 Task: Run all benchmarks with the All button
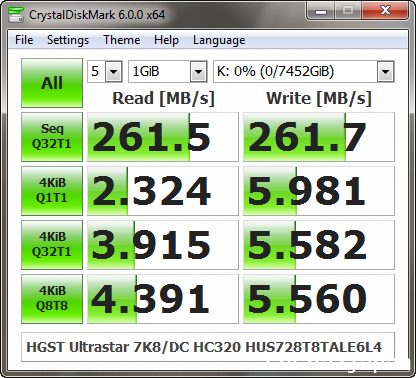(x=52, y=83)
